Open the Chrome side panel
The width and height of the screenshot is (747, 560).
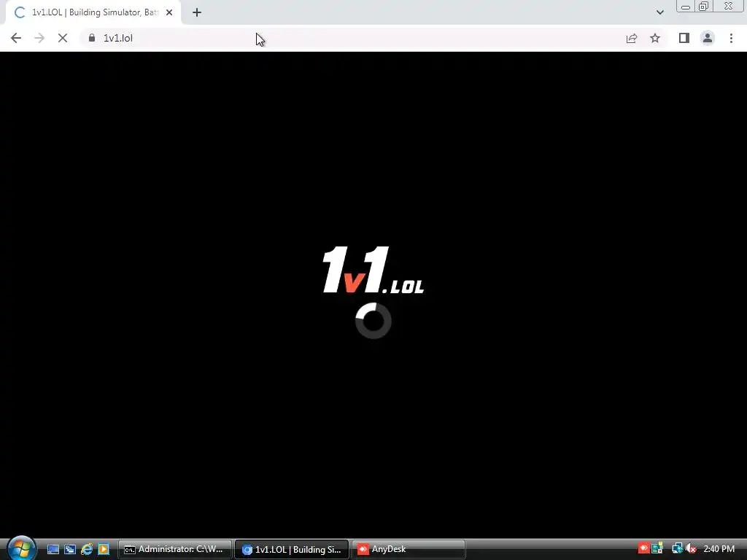[684, 38]
